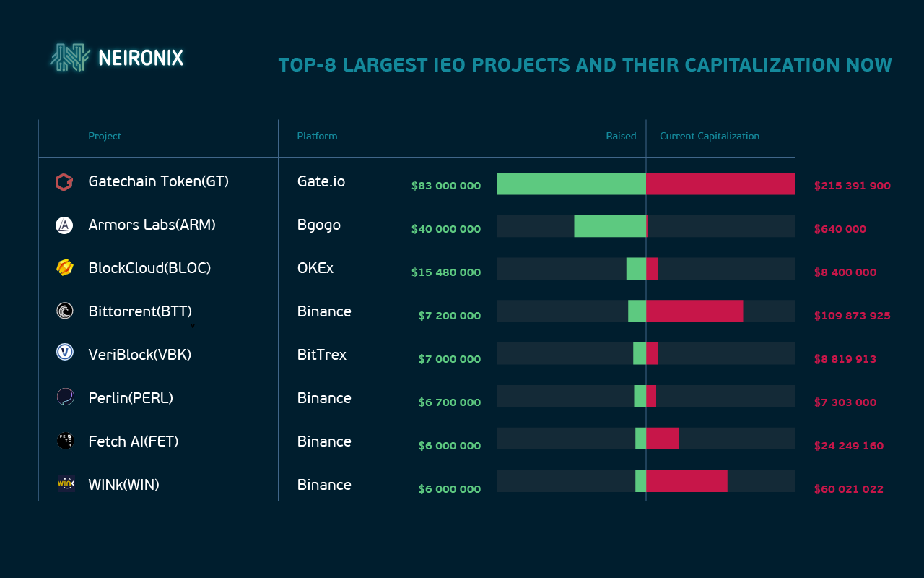Click Binance in the Perlin row
This screenshot has width=924, height=578.
[324, 398]
